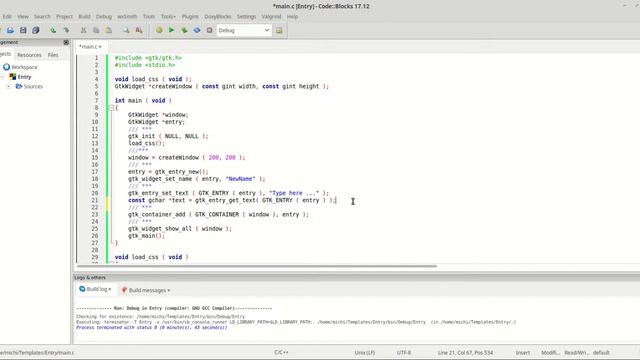Switch to the Resources tab
Image resolution: width=640 pixels, height=360 pixels.
29,55
